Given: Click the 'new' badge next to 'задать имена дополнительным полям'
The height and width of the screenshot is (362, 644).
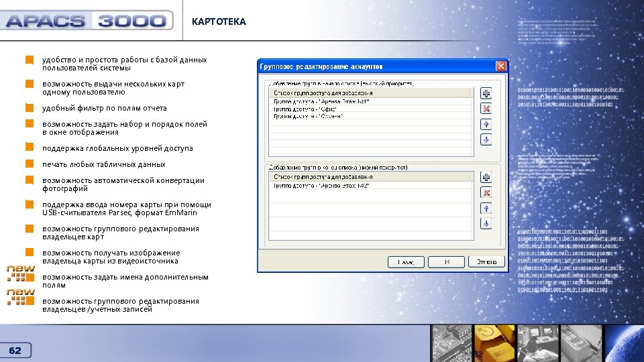Looking at the screenshot, I should (x=21, y=273).
